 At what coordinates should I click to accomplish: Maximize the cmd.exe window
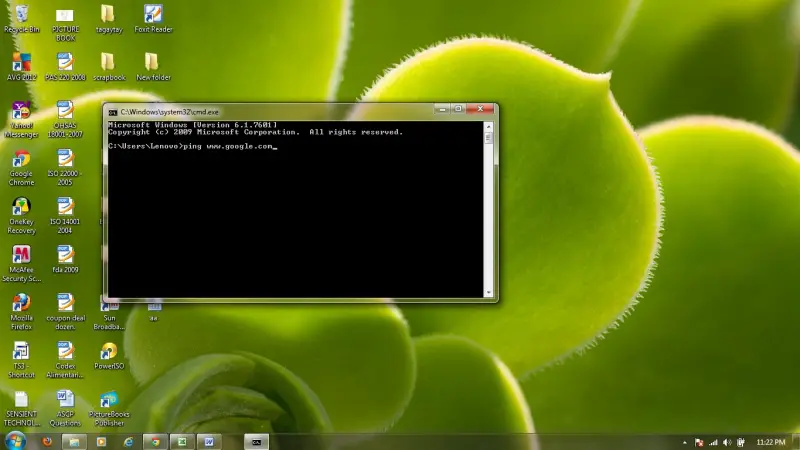[458, 109]
